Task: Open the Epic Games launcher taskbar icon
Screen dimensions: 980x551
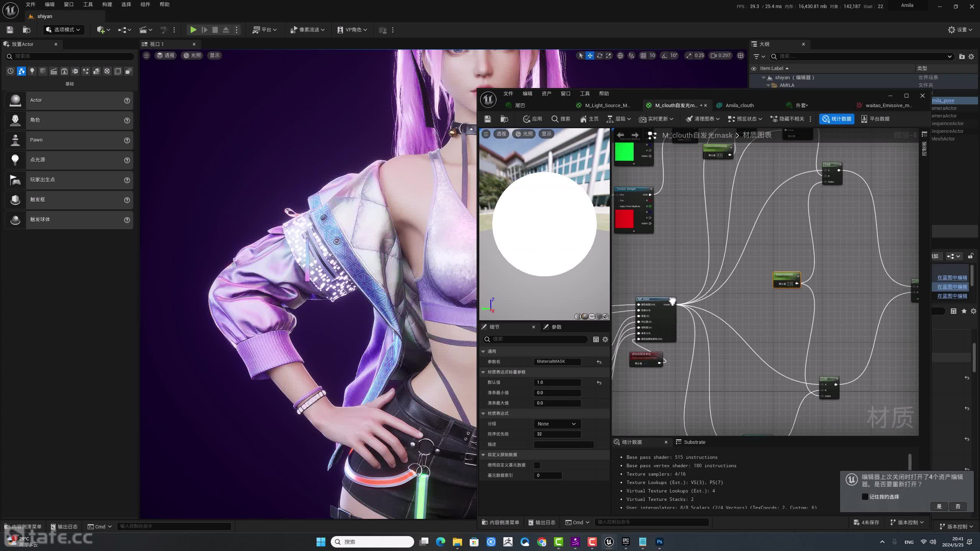Action: pos(626,542)
